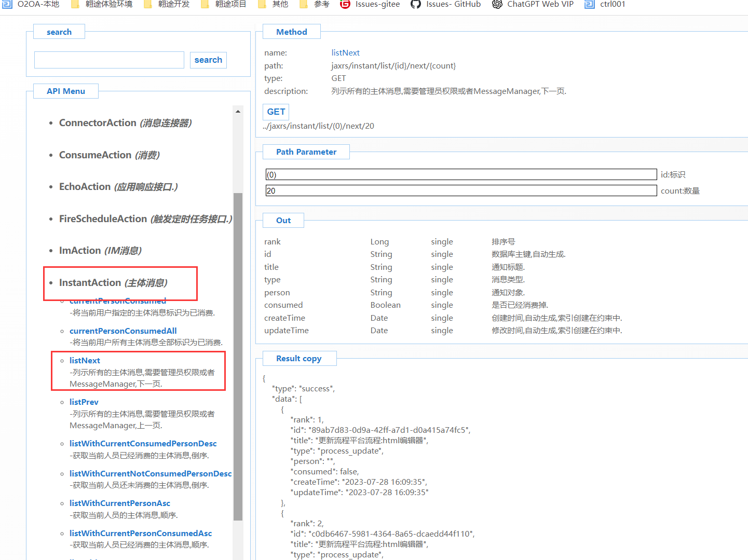Open the 参考 bookmark folder icon

[304, 4]
